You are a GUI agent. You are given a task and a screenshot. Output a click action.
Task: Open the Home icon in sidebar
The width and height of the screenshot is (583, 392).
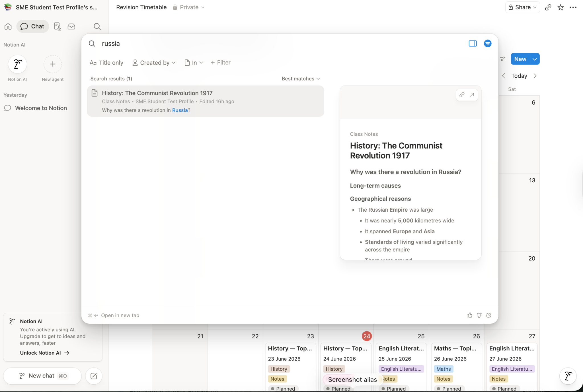tap(8, 26)
